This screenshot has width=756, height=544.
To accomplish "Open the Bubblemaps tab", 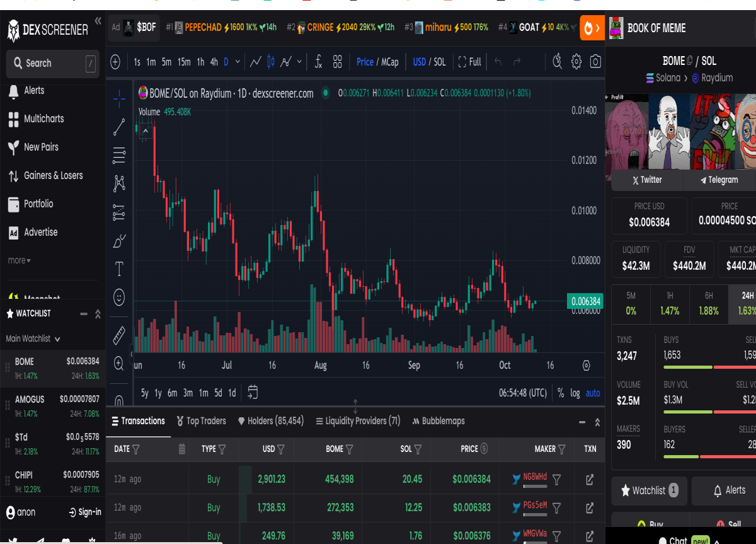I will (438, 421).
